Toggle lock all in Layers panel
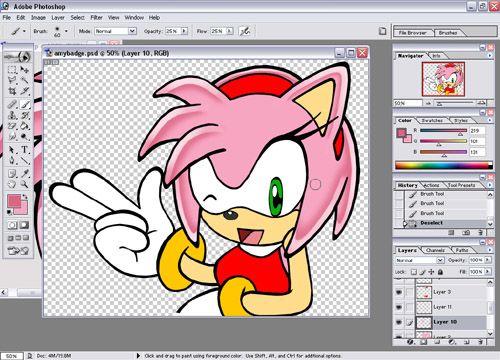 click(440, 272)
